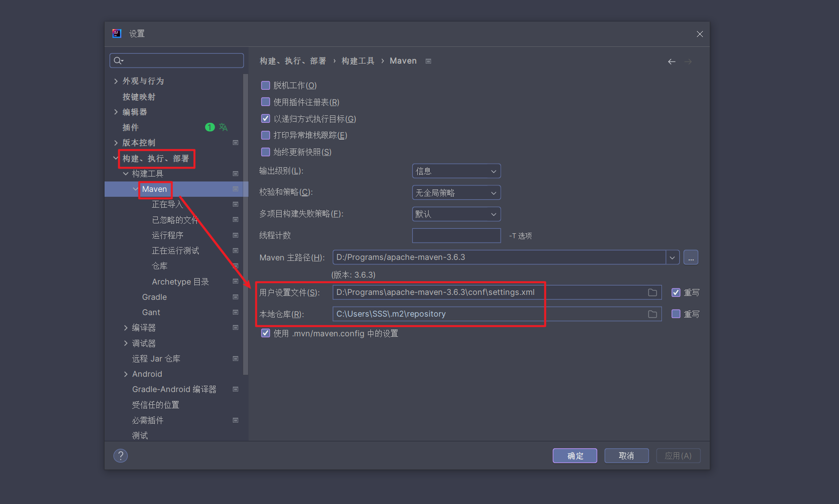
Task: Enable the 脱机工作 checkbox
Action: click(x=265, y=85)
